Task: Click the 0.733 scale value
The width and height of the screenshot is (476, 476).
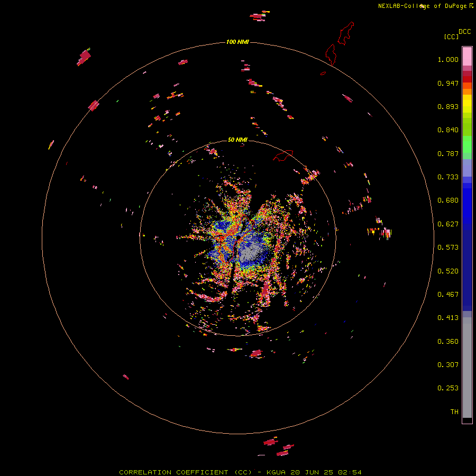Action: click(x=448, y=177)
